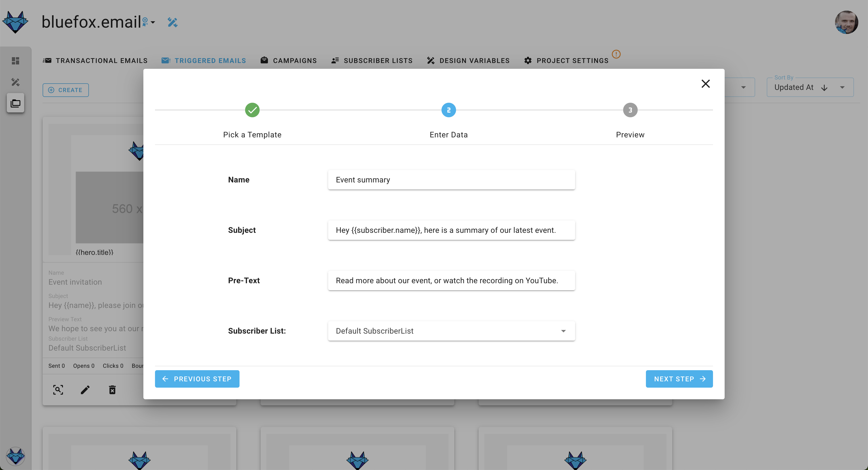Click step 2 Enter Data circle
The width and height of the screenshot is (868, 470).
pos(449,110)
